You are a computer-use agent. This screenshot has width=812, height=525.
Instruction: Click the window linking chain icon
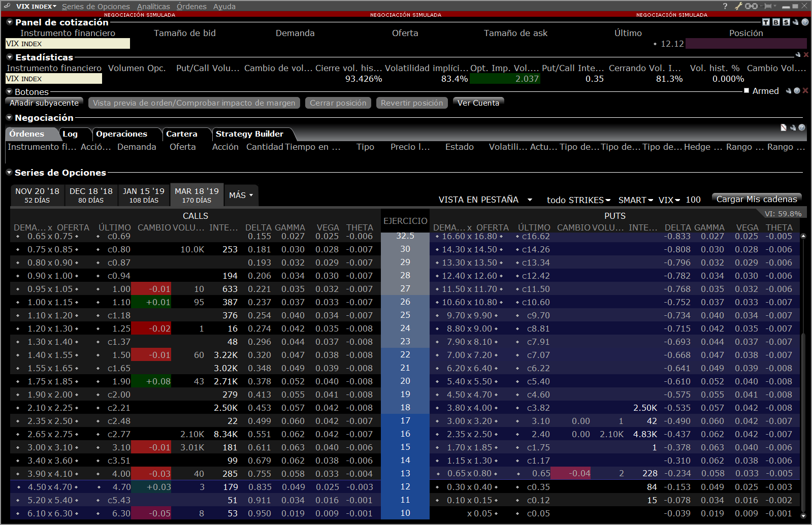pyautogui.click(x=752, y=6)
